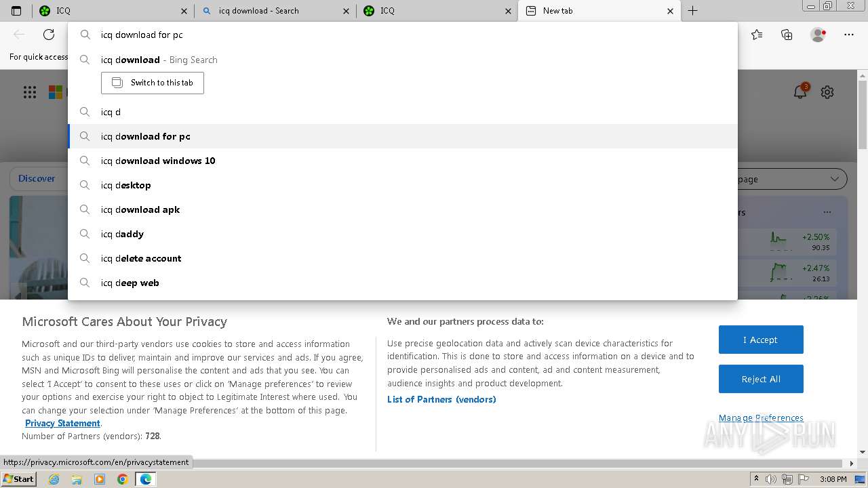
Task: Select suggestion icq d
Action: coord(403,112)
